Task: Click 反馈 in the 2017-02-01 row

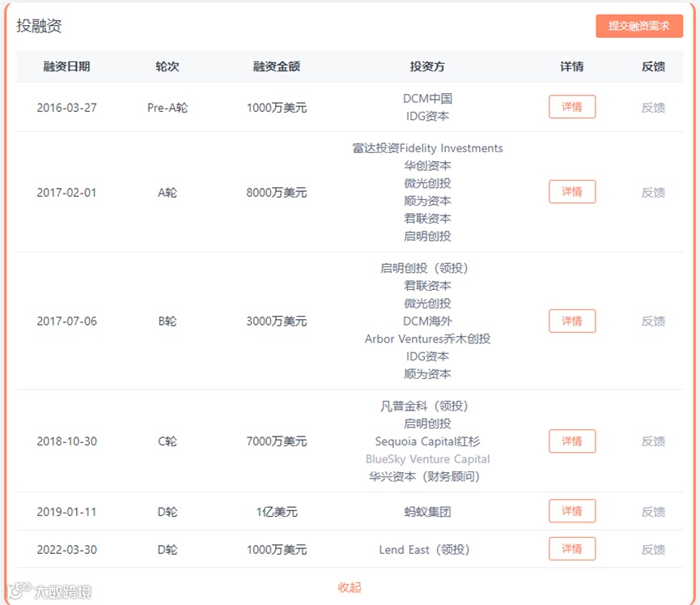Action: (x=653, y=193)
